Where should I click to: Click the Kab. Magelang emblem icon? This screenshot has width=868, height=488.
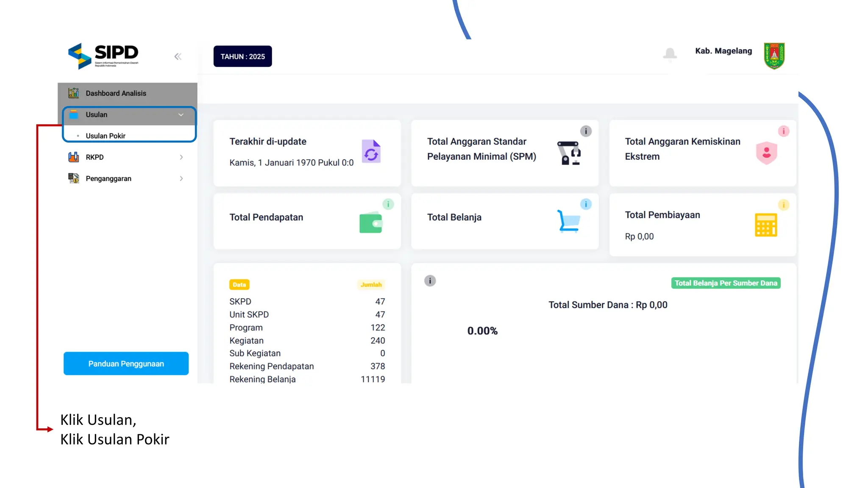[774, 55]
